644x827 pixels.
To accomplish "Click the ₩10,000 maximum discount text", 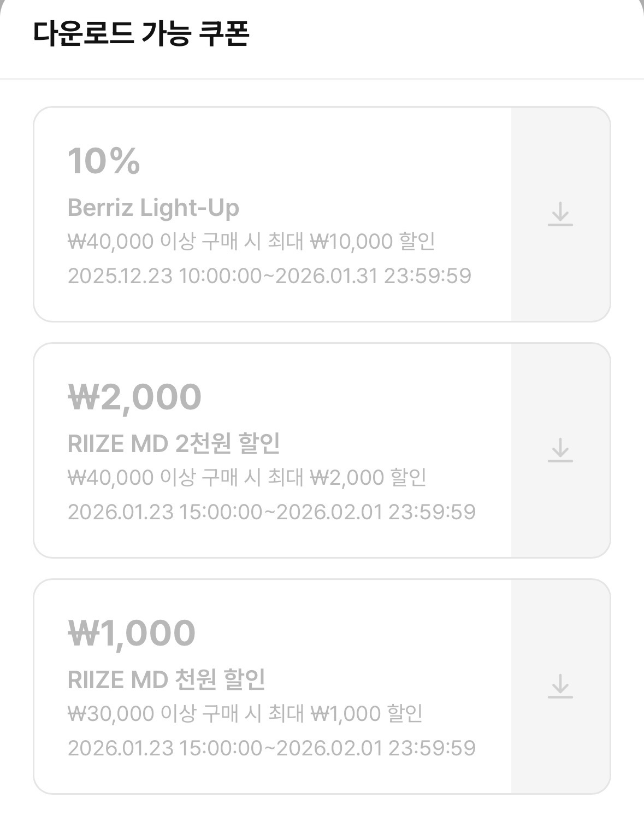I will point(351,241).
